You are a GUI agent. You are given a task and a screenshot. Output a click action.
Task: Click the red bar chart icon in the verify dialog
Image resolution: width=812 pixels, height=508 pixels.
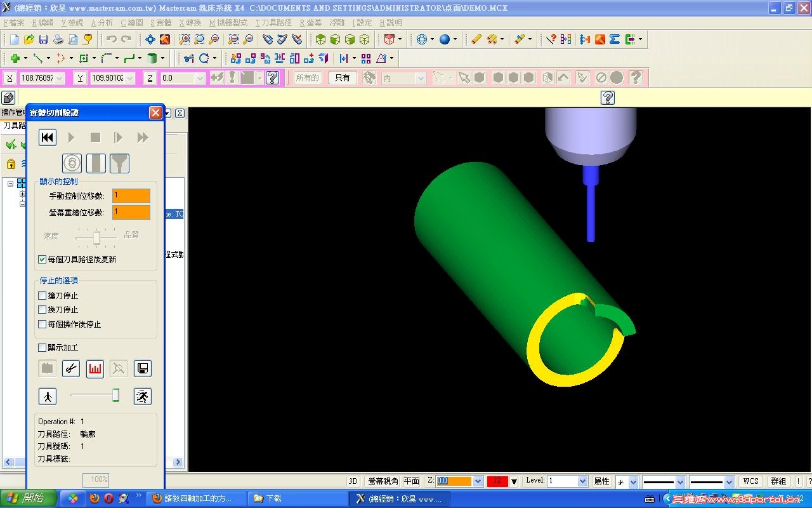coord(95,368)
